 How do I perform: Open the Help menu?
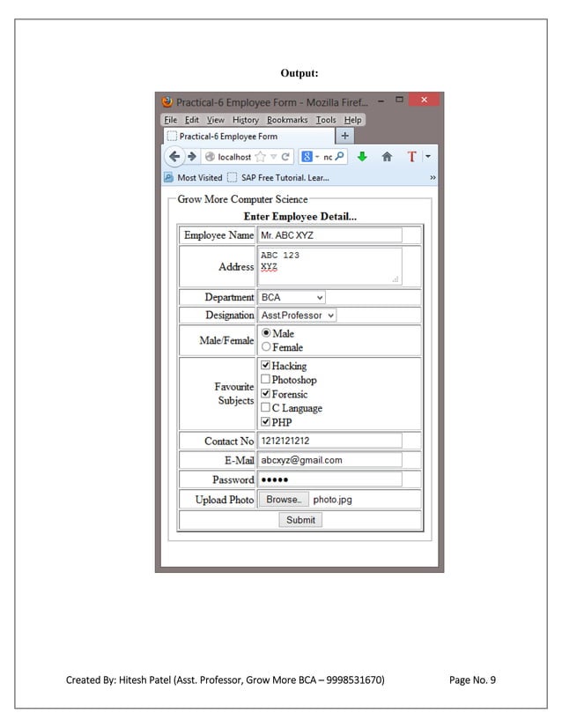pyautogui.click(x=352, y=120)
